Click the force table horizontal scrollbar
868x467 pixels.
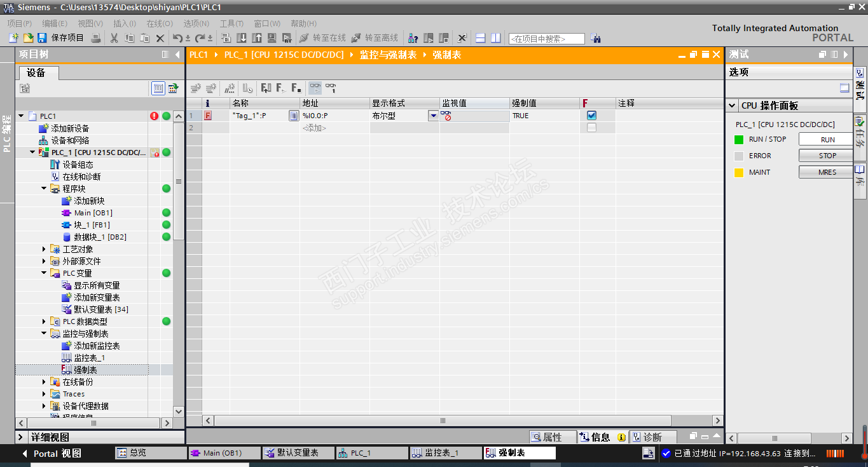[x=443, y=421]
